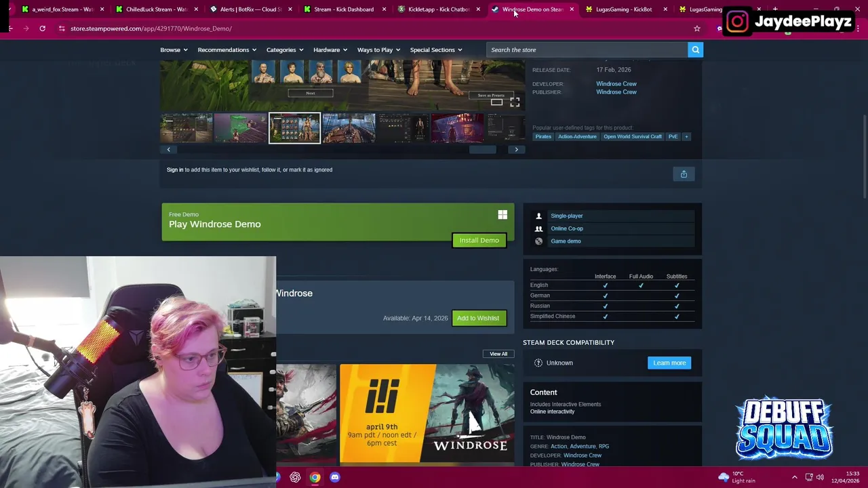Open the Browse dropdown menu
Screen dimensions: 868x488
point(174,49)
